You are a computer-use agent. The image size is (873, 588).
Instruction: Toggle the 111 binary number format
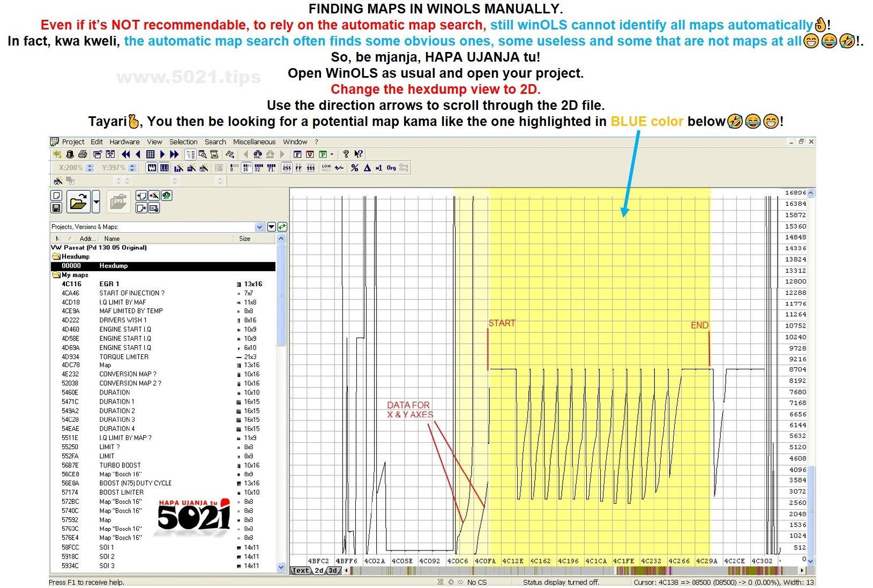311,168
